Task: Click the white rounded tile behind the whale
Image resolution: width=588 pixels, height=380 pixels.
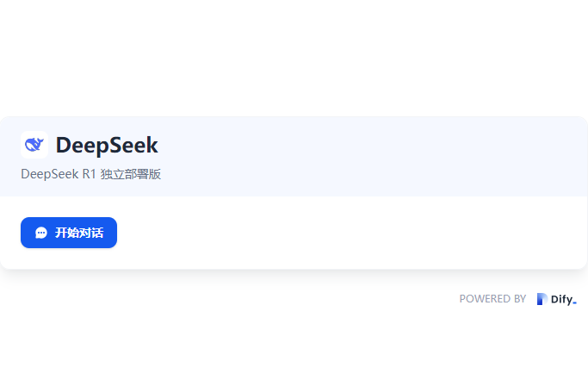Action: coord(34,145)
